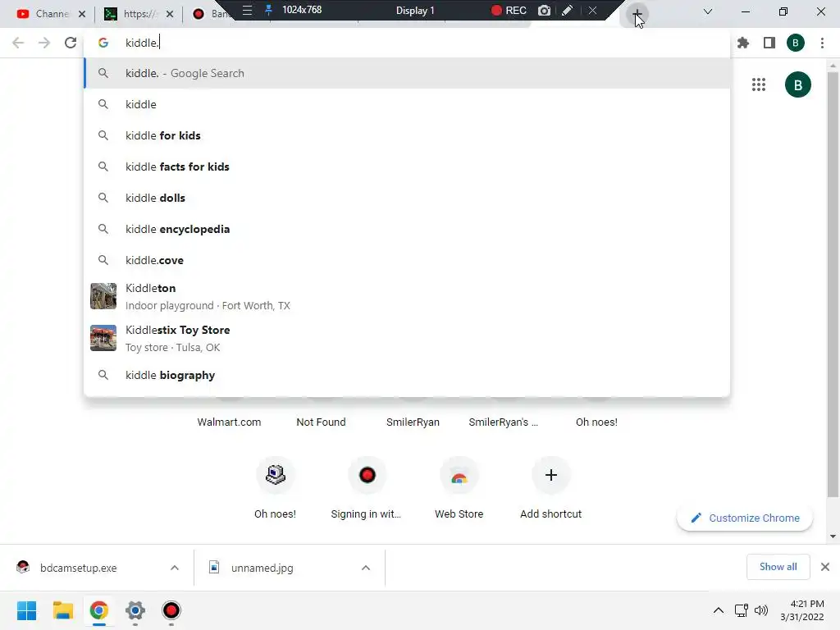Image resolution: width=840 pixels, height=630 pixels.
Task: Open Google apps grid icon
Action: [759, 84]
